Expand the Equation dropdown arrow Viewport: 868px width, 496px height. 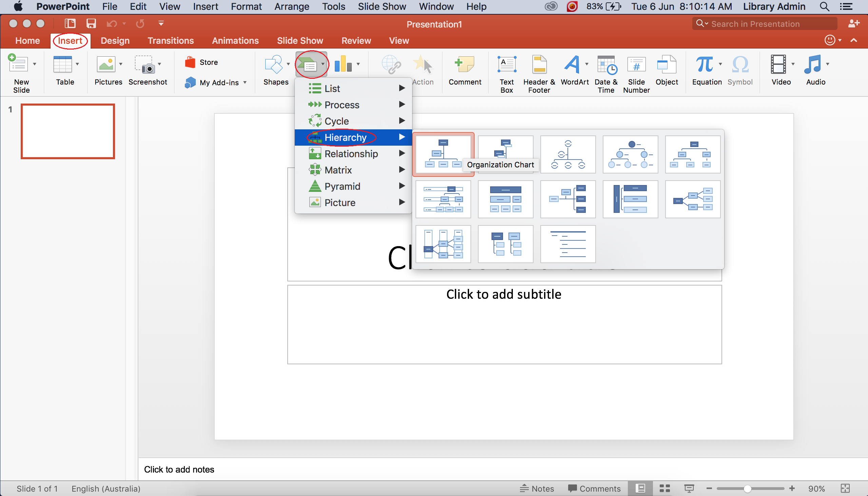point(721,64)
